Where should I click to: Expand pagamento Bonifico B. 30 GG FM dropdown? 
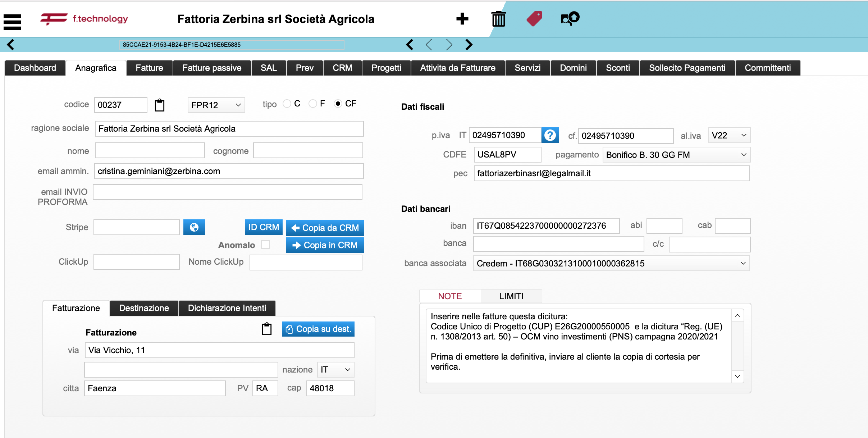pyautogui.click(x=676, y=155)
